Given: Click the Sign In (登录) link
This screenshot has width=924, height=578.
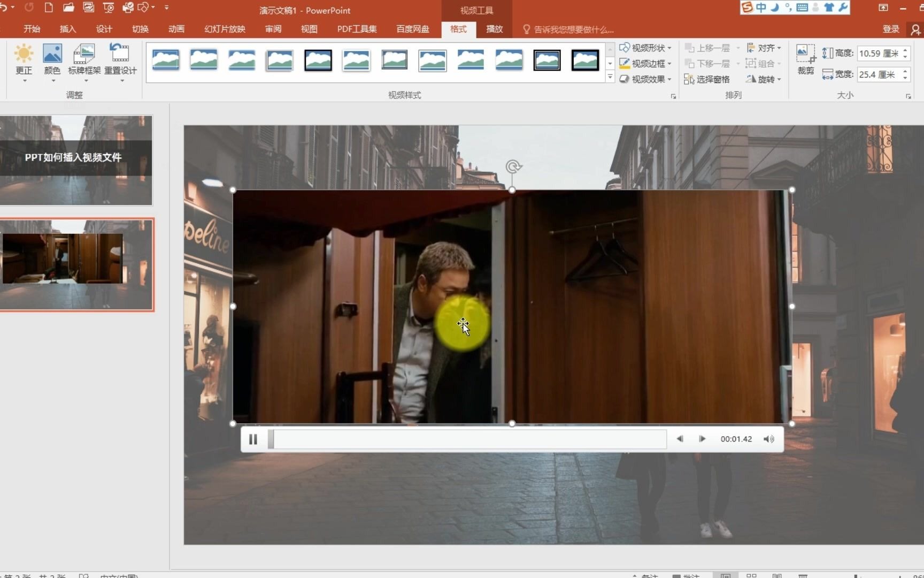Looking at the screenshot, I should pyautogui.click(x=891, y=29).
